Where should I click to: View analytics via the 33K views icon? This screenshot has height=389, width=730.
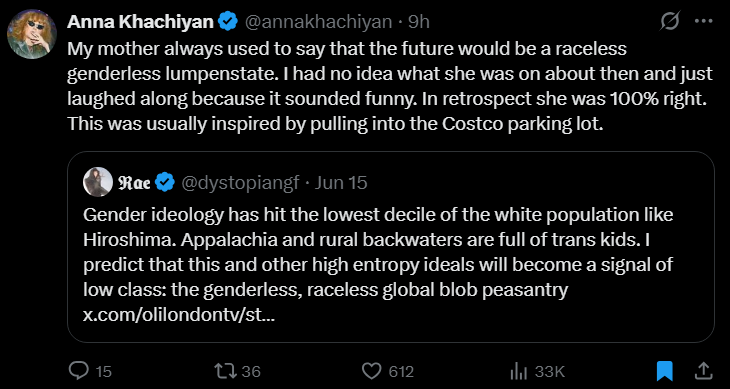pyautogui.click(x=519, y=371)
